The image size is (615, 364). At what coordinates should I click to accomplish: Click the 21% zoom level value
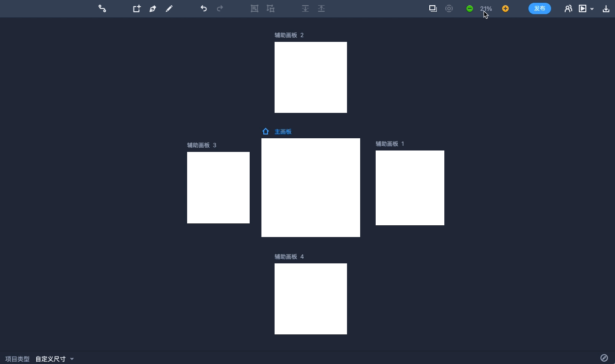coord(486,8)
